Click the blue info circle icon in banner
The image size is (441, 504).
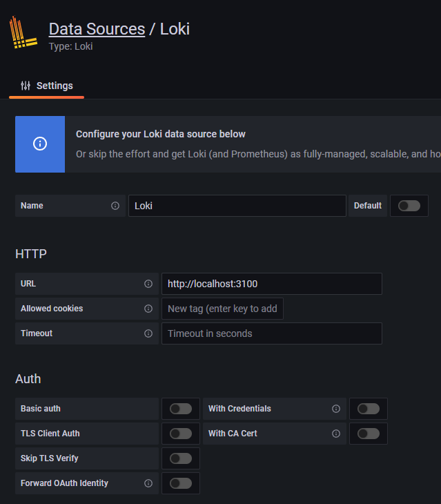coord(40,144)
